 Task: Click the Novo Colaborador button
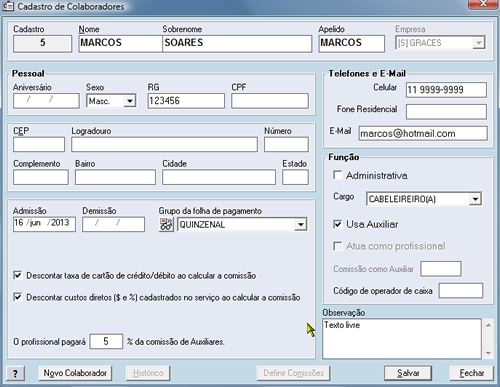click(75, 373)
